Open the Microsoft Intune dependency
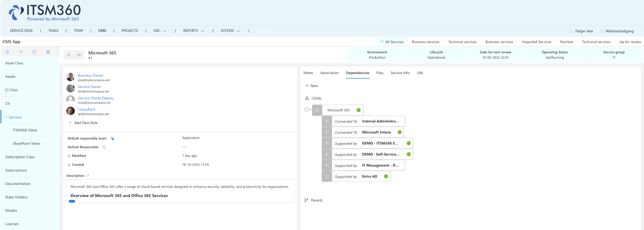The width and height of the screenshot is (644, 230). [376, 132]
